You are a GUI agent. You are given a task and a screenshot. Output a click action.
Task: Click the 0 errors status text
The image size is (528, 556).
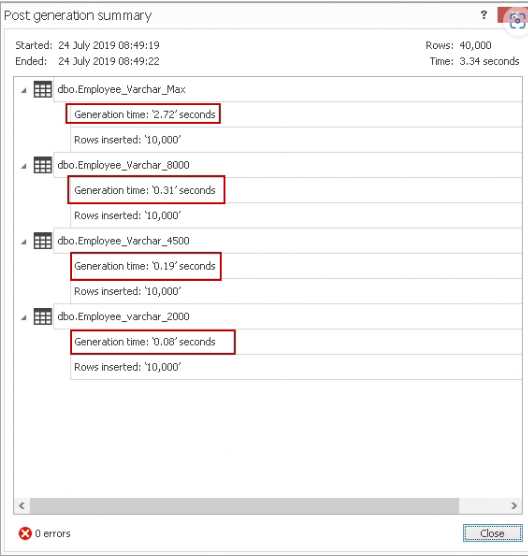[x=52, y=533]
